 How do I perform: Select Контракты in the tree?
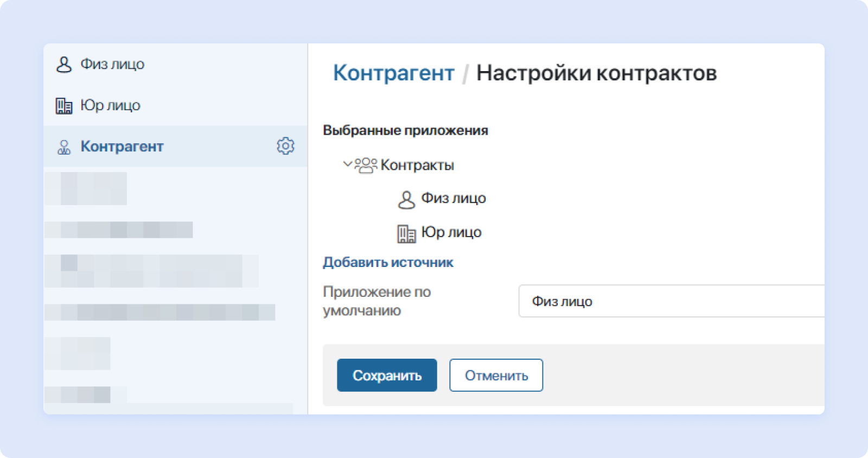417,165
